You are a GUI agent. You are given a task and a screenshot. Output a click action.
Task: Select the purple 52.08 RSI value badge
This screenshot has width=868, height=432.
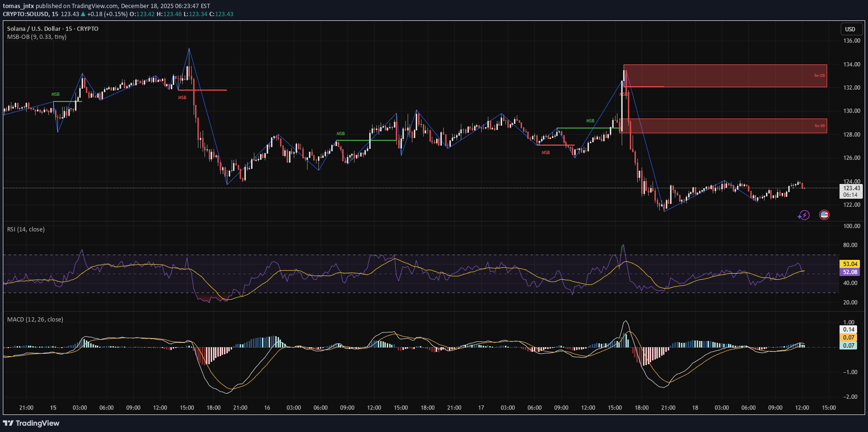[850, 272]
